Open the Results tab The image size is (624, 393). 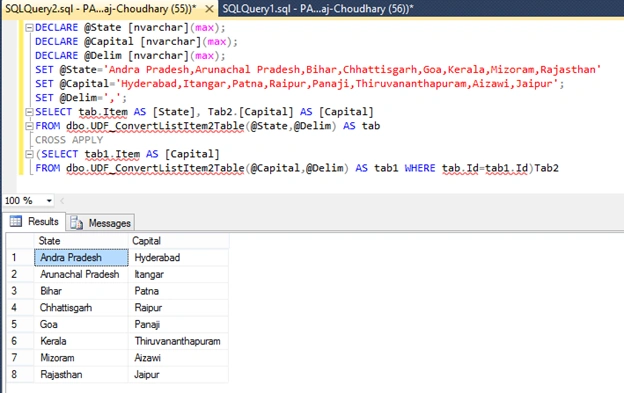pos(34,222)
